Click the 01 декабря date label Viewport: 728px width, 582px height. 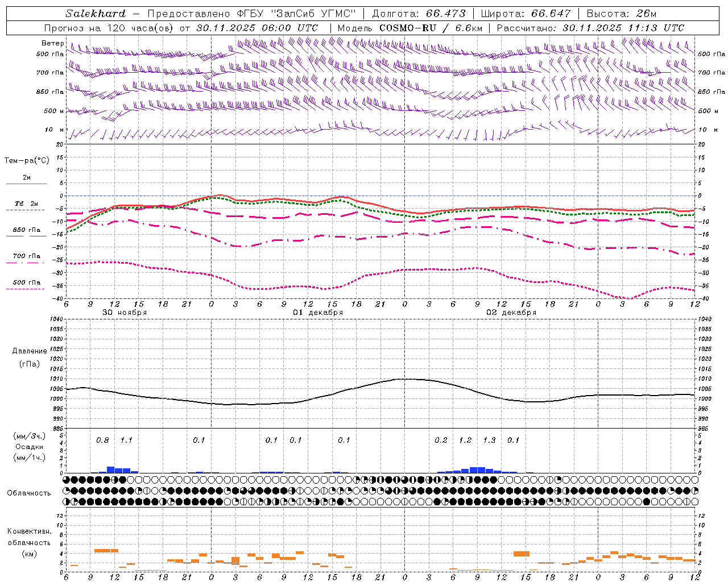pyautogui.click(x=318, y=312)
